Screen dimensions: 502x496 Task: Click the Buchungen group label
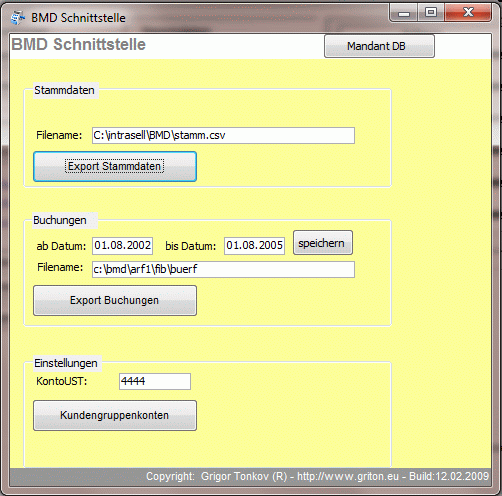[x=60, y=220]
